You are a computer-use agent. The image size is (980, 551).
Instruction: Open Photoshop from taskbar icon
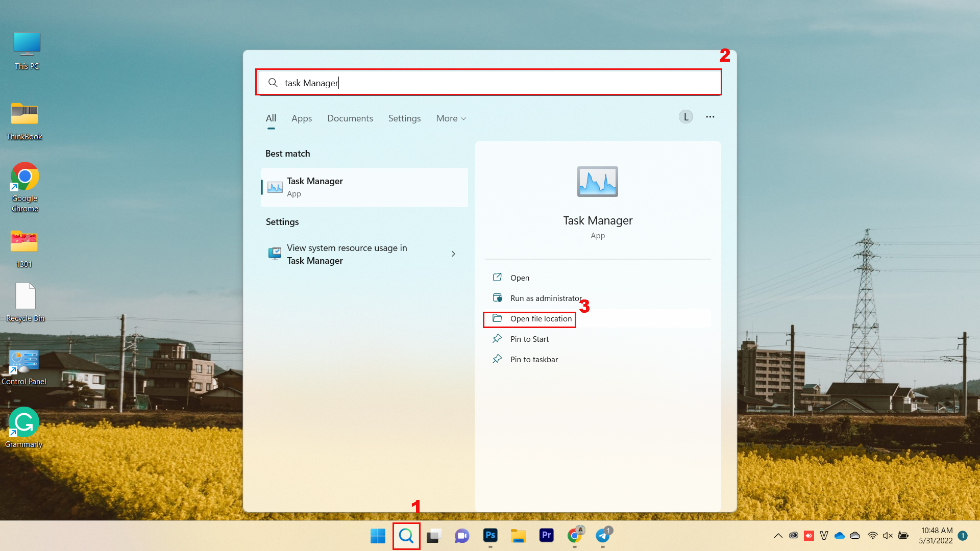click(491, 536)
